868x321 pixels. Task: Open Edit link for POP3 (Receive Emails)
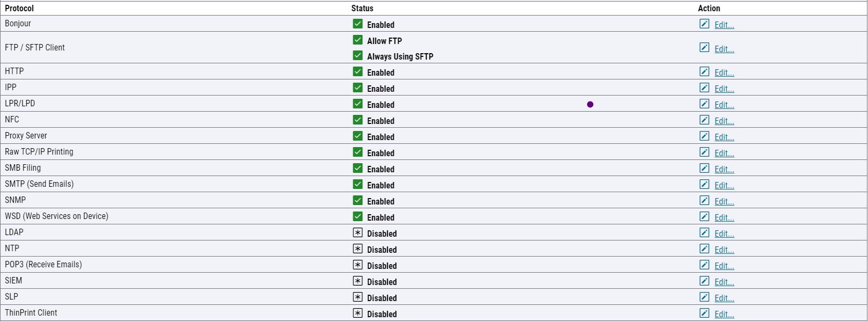click(x=724, y=266)
